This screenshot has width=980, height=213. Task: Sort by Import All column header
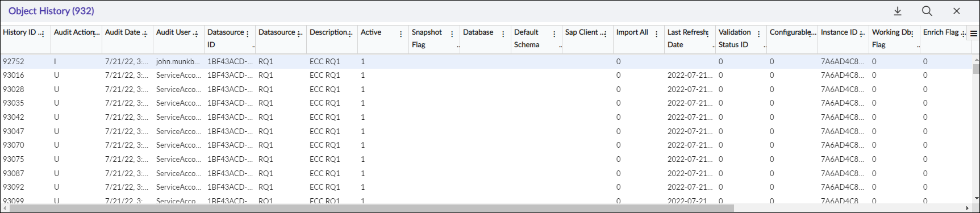632,32
